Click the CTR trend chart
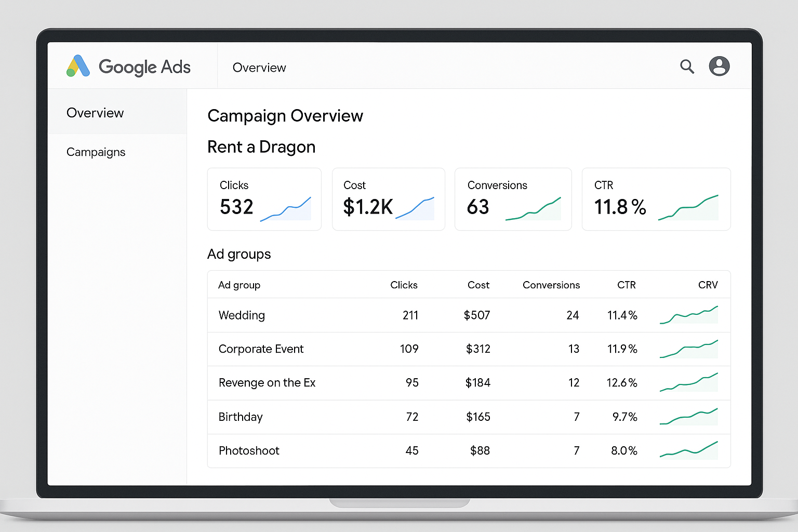This screenshot has height=532, width=798. pyautogui.click(x=689, y=207)
